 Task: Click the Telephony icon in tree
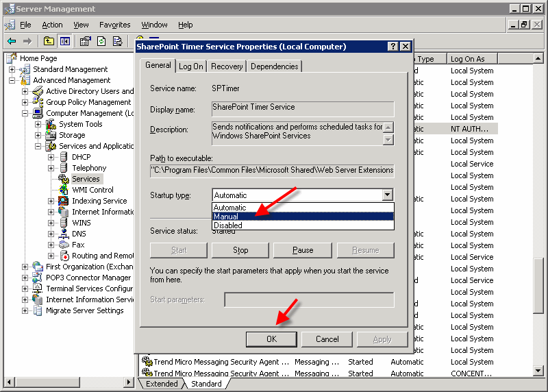(64, 168)
